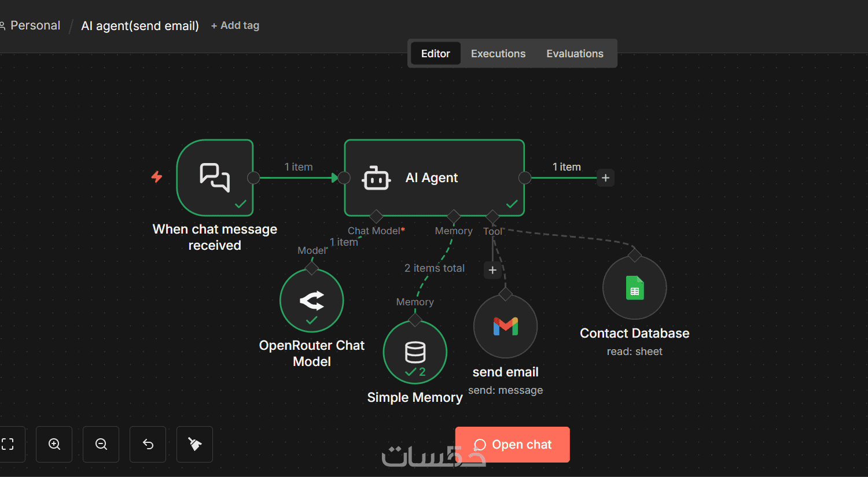Switch to the Executions tab
This screenshot has width=868, height=477.
pos(498,54)
